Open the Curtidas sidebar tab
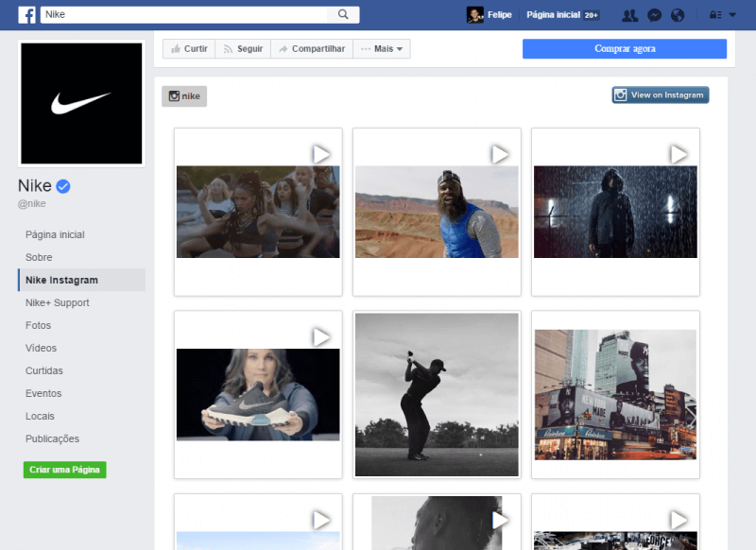 coord(43,370)
